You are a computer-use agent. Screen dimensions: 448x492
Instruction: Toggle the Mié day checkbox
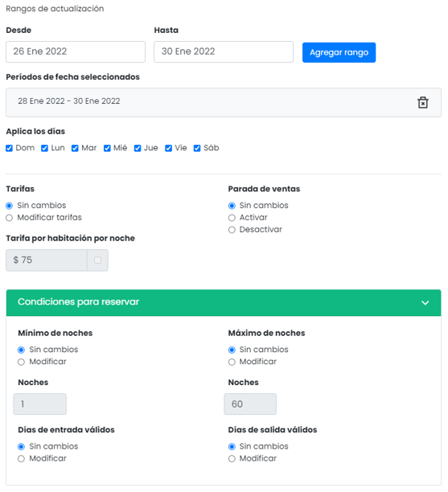107,148
